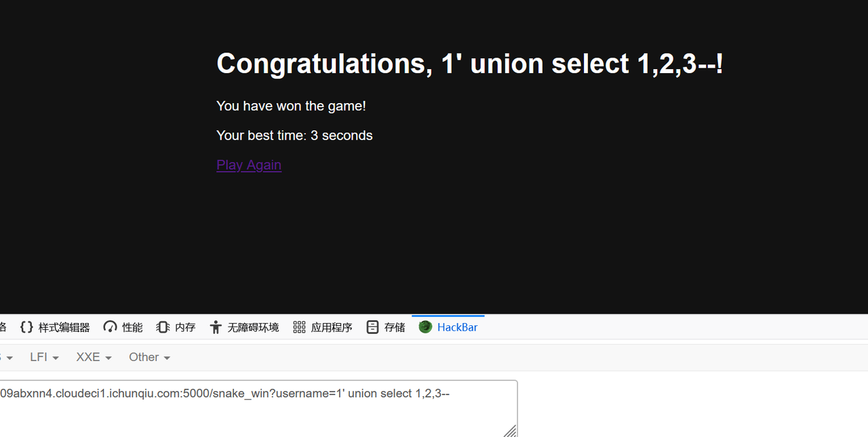This screenshot has width=868, height=437.
Task: Click the Accessibility person icon
Action: tap(216, 327)
